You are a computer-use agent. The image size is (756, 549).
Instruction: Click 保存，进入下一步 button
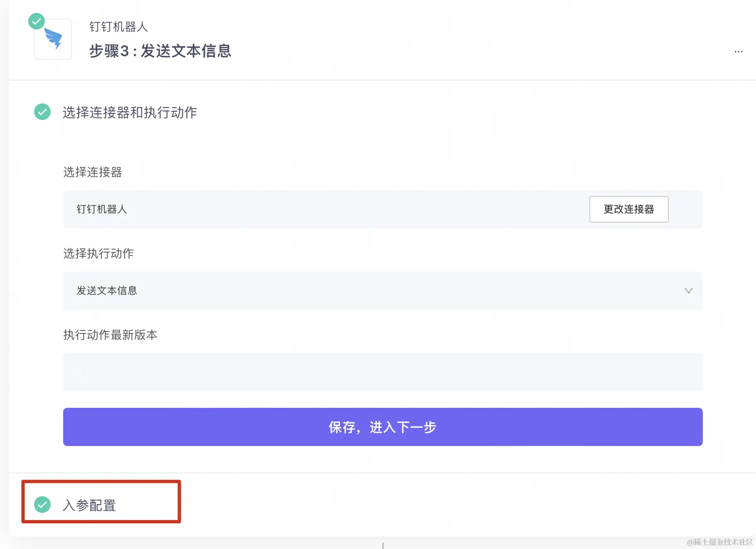click(x=383, y=427)
